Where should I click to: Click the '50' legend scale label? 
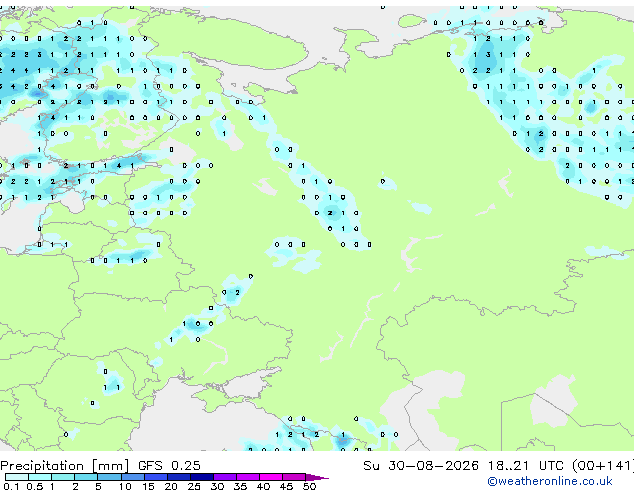[x=309, y=486]
